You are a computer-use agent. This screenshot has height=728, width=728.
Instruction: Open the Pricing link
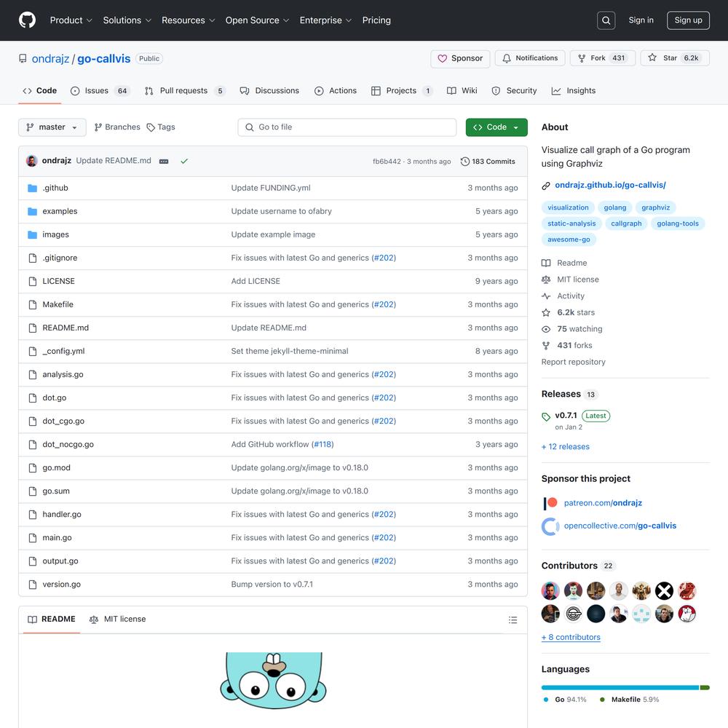(376, 20)
